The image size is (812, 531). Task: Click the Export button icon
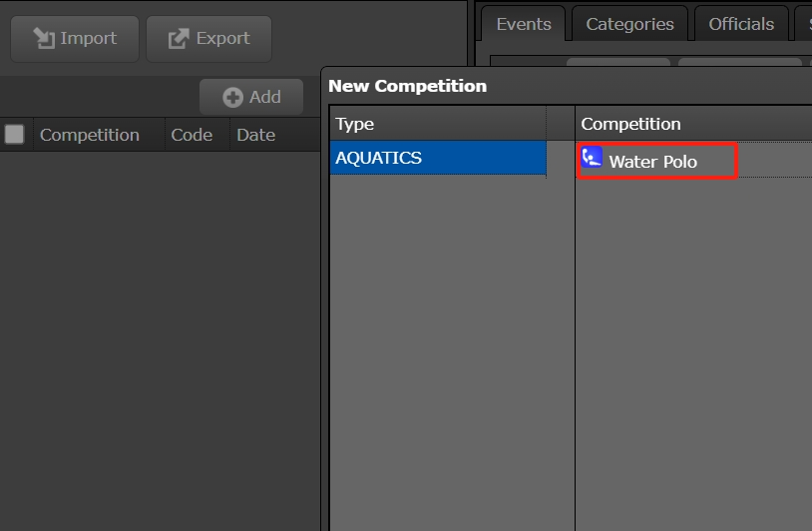tap(180, 39)
